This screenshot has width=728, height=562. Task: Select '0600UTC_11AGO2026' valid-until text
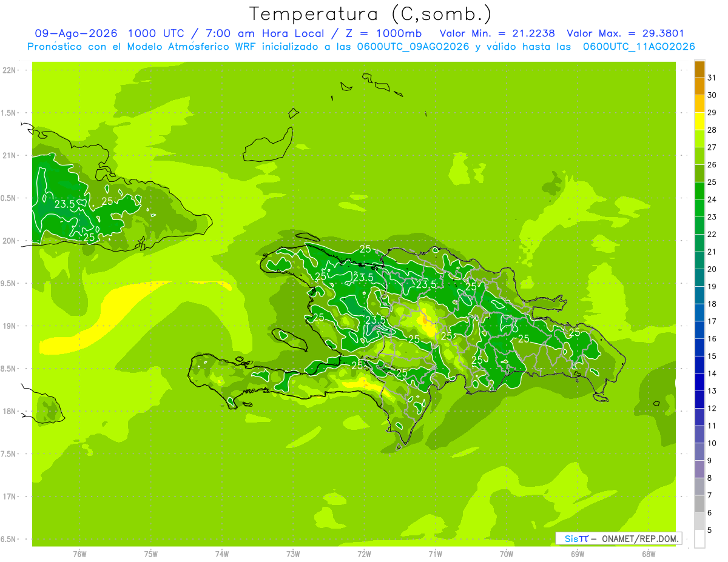(x=639, y=47)
